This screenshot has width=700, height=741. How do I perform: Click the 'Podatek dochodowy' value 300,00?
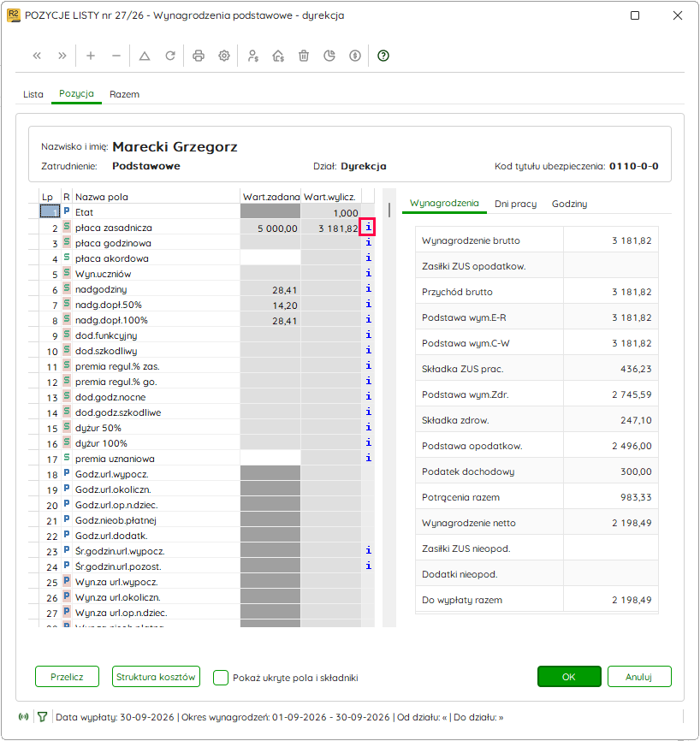636,471
